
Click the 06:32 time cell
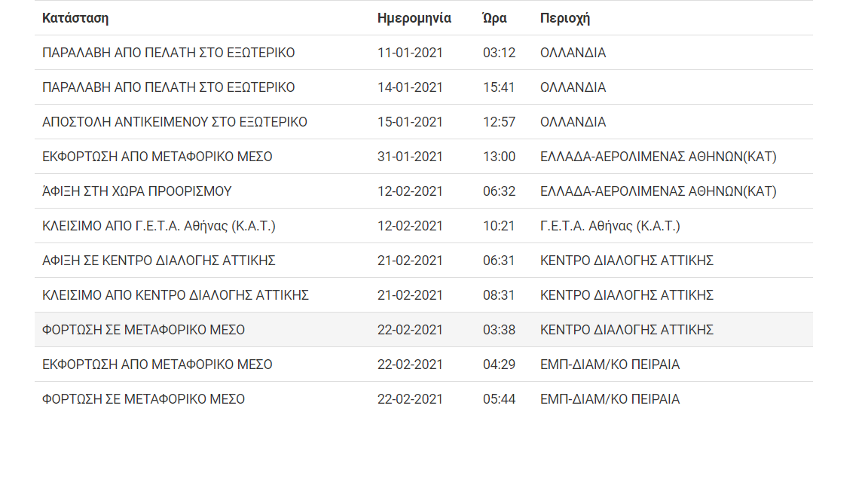(499, 191)
